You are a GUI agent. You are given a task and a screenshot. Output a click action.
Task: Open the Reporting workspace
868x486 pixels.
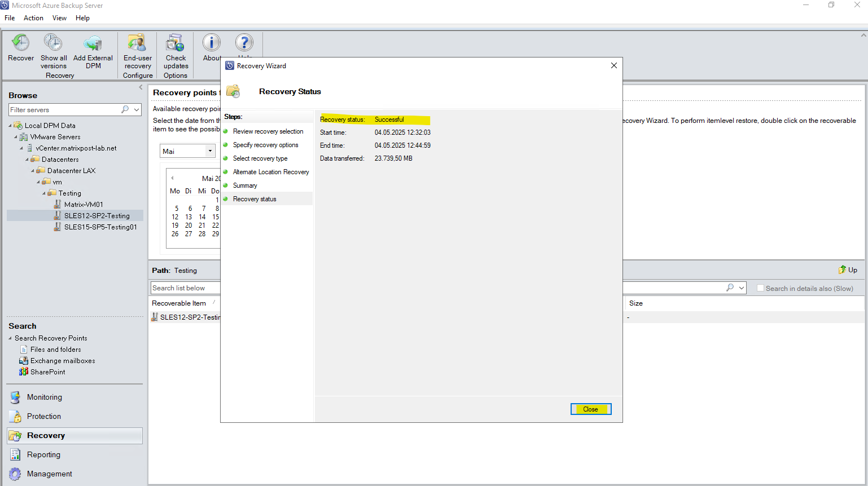point(74,454)
